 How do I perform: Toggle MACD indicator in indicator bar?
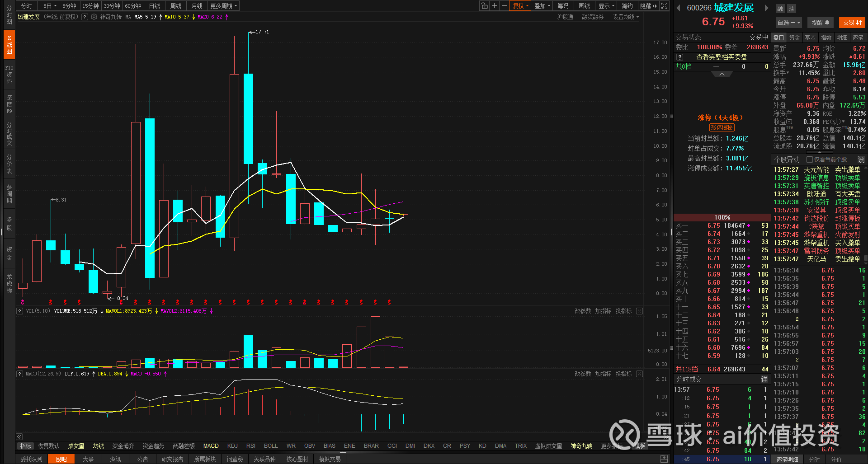211,446
